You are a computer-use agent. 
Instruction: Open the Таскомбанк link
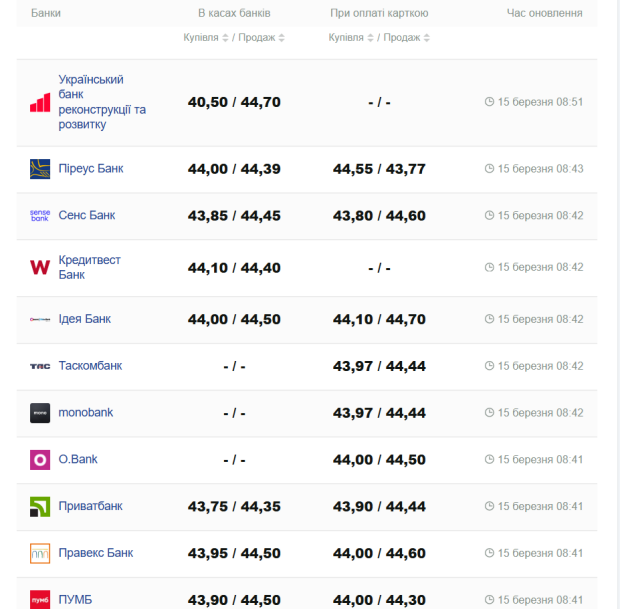pos(90,366)
